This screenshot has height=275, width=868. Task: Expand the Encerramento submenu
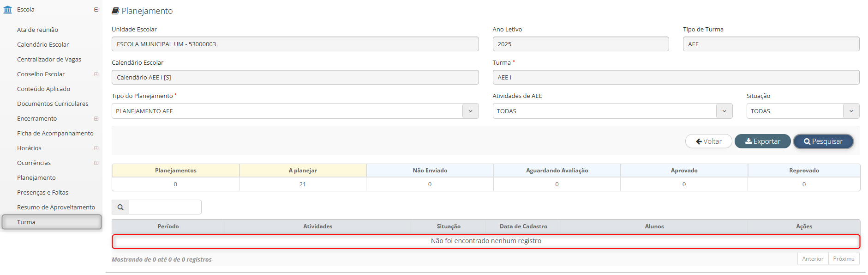96,119
